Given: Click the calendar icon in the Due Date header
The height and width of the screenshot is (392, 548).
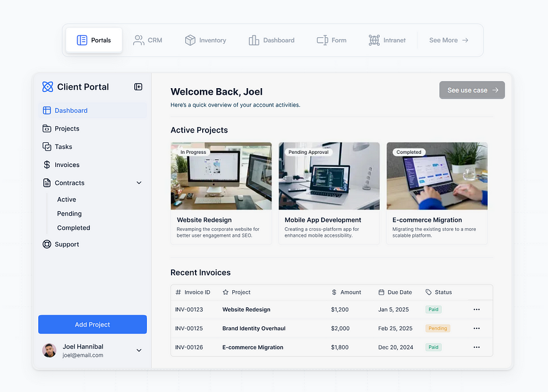Looking at the screenshot, I should tap(381, 292).
